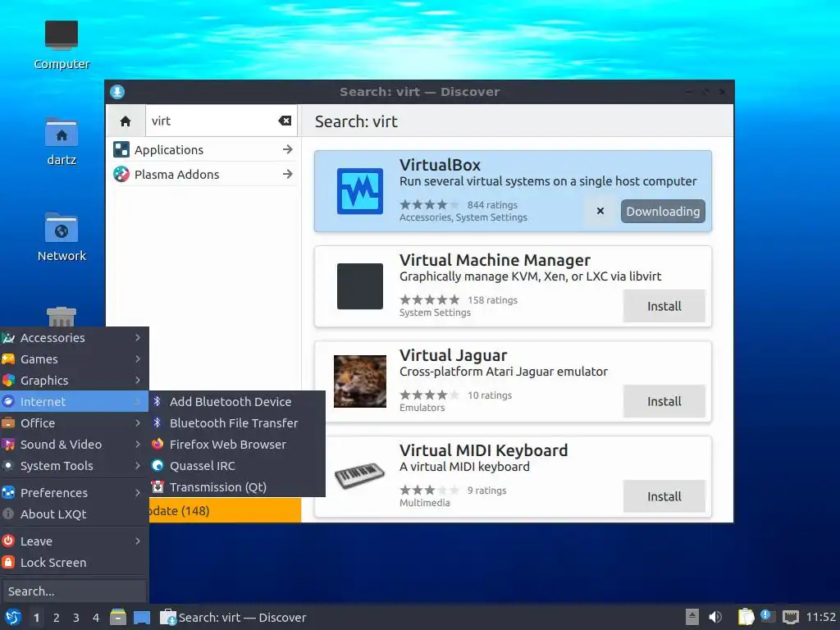Launch Bluetooth File Transfer
Image resolution: width=840 pixels, height=630 pixels.
237,422
